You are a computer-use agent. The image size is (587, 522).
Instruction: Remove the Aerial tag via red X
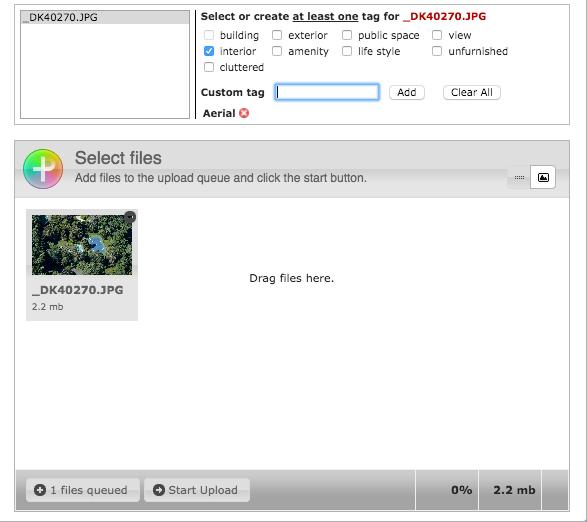(244, 113)
